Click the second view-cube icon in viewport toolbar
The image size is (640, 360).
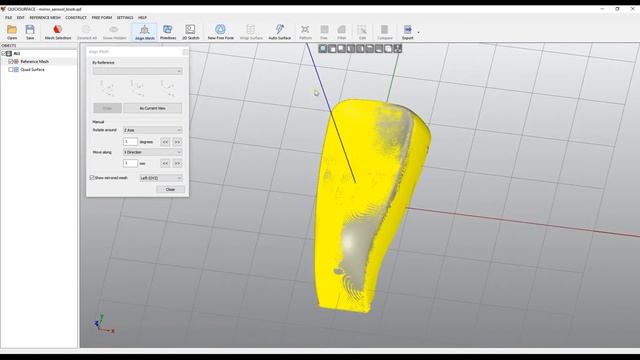click(x=342, y=49)
